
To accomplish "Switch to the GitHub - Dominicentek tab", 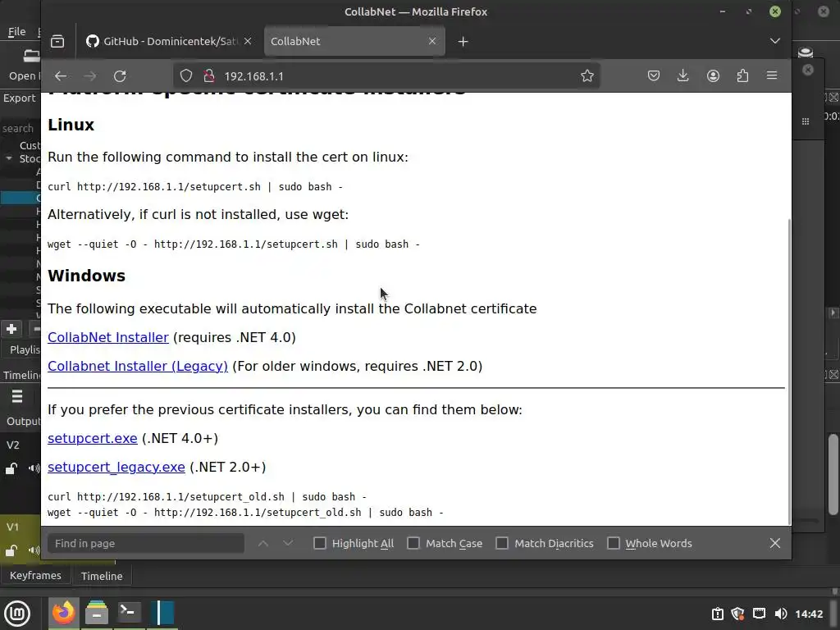I will (169, 41).
